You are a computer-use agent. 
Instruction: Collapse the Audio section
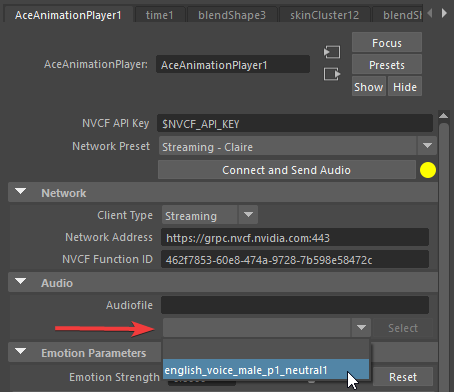coord(21,282)
